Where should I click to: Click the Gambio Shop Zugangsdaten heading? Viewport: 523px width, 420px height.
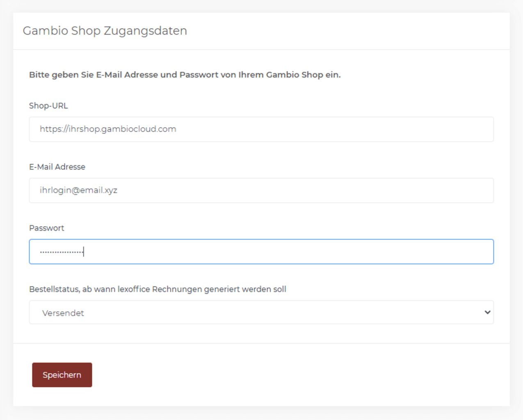click(x=105, y=31)
